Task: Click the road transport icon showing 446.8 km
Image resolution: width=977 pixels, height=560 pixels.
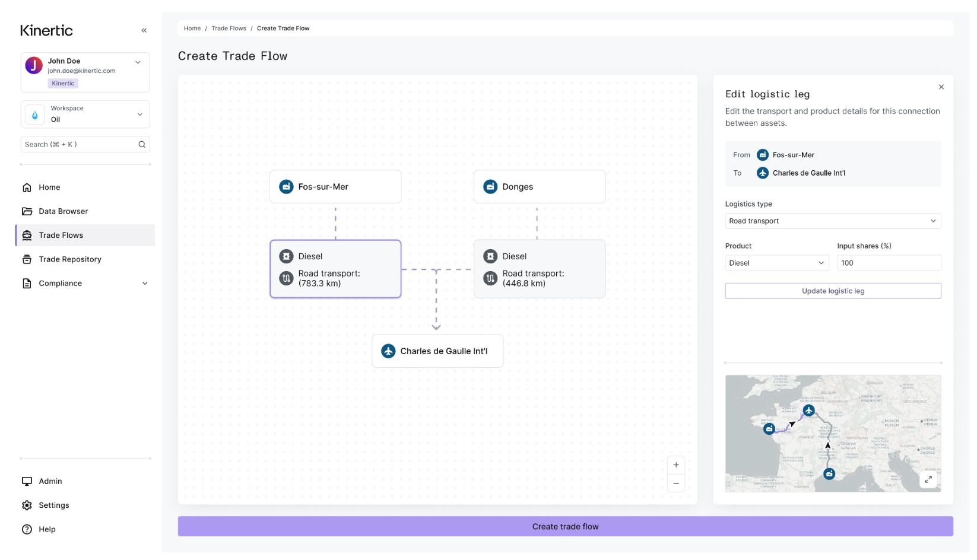Action: point(490,278)
